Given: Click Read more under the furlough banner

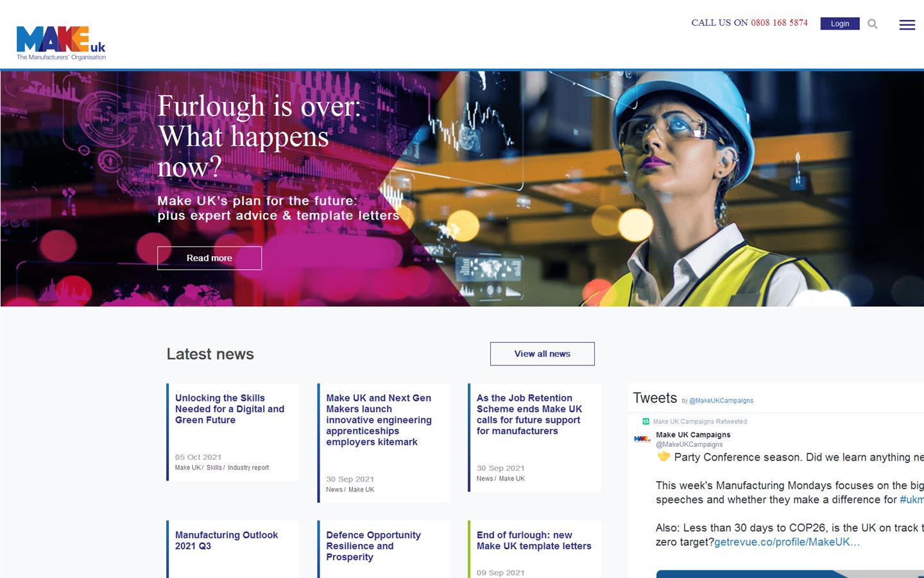Looking at the screenshot, I should point(209,258).
